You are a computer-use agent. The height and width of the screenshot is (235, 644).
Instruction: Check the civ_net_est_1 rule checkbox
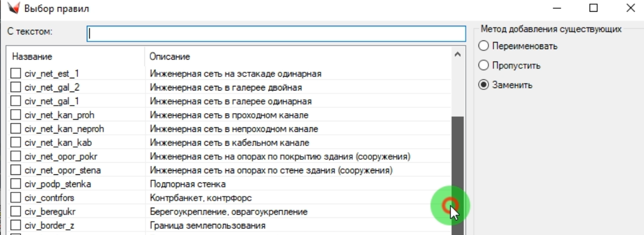16,74
